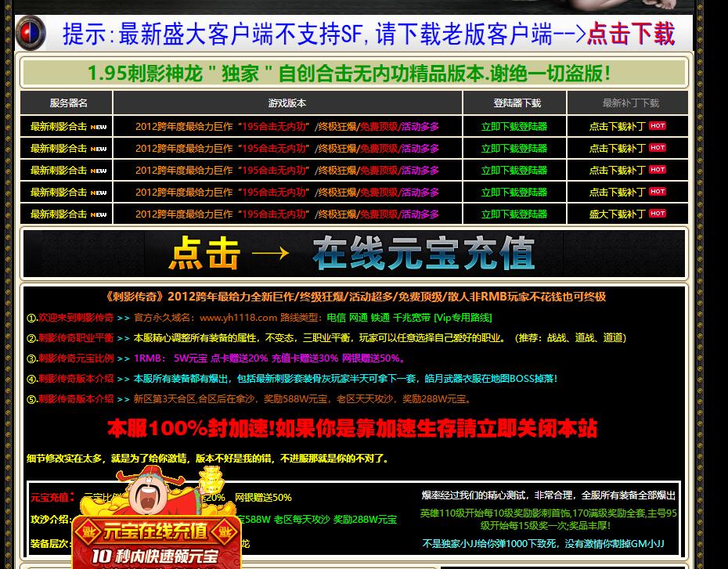Click the "服务器名" column header
The width and height of the screenshot is (728, 569).
[x=69, y=103]
